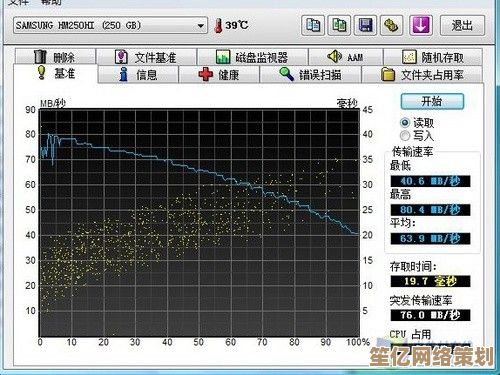This screenshot has width=500, height=375.
Task: Save screenshot with floppy disk icon
Action: click(x=365, y=25)
